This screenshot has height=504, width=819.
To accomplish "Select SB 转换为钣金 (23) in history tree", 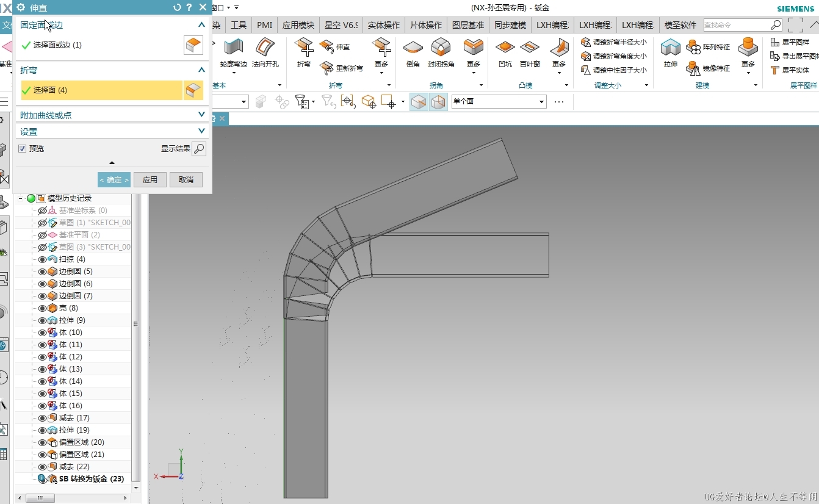I will pos(92,479).
